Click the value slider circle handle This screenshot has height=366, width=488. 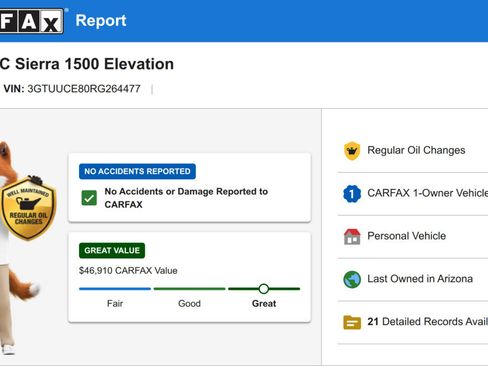point(264,289)
